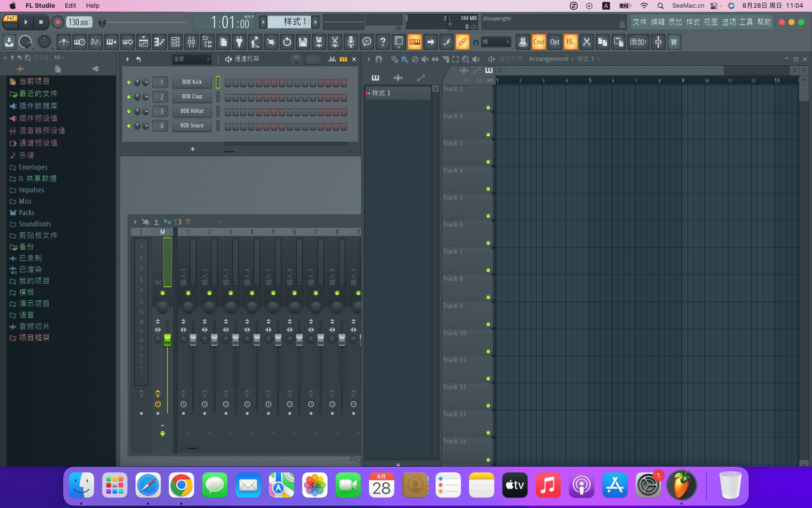
Task: Toggle the Track 1 mute LED in playlist
Action: pyautogui.click(x=488, y=107)
